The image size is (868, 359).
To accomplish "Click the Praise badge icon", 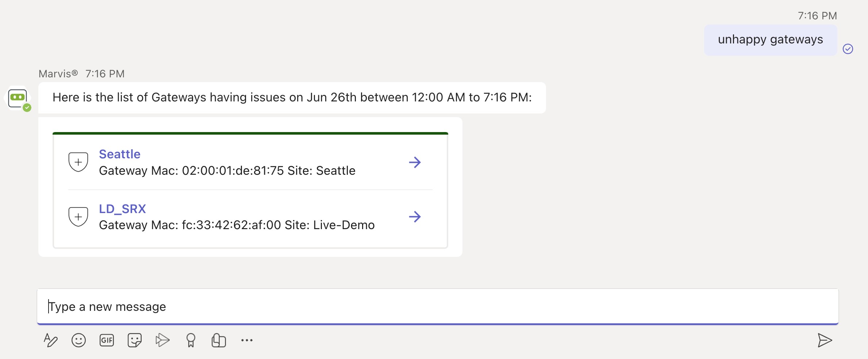I will click(x=191, y=340).
